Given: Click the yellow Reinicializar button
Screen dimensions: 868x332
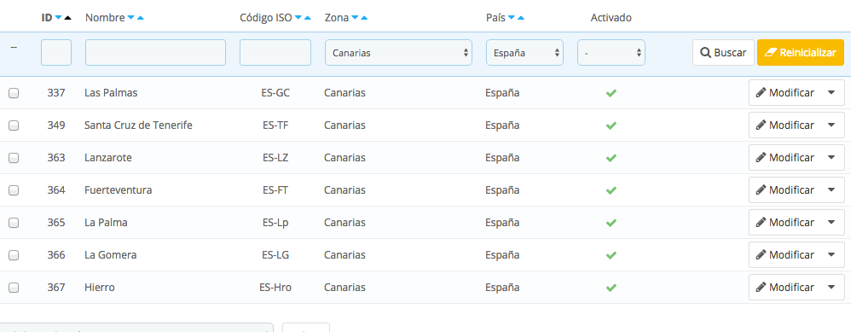Looking at the screenshot, I should (x=801, y=53).
